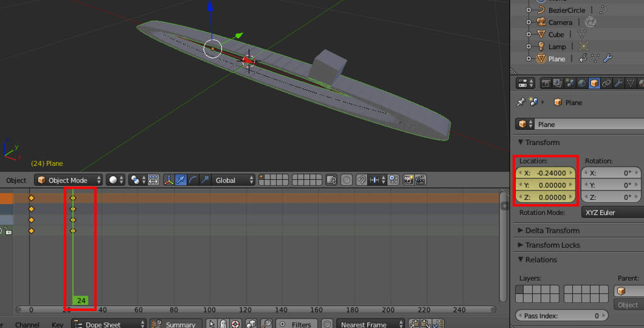Select the Plane object in outliner
Image resolution: width=644 pixels, height=328 pixels.
[x=557, y=59]
